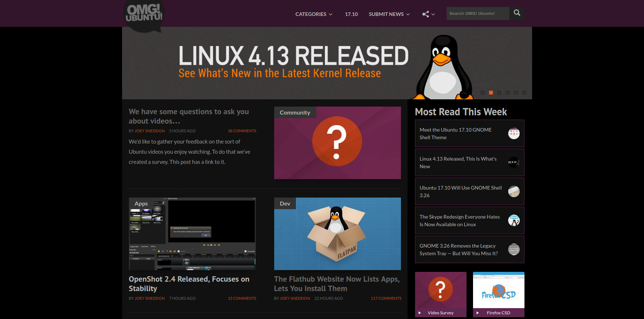The height and width of the screenshot is (319, 644).
Task: Open the 15 Comments link
Action: (242, 298)
